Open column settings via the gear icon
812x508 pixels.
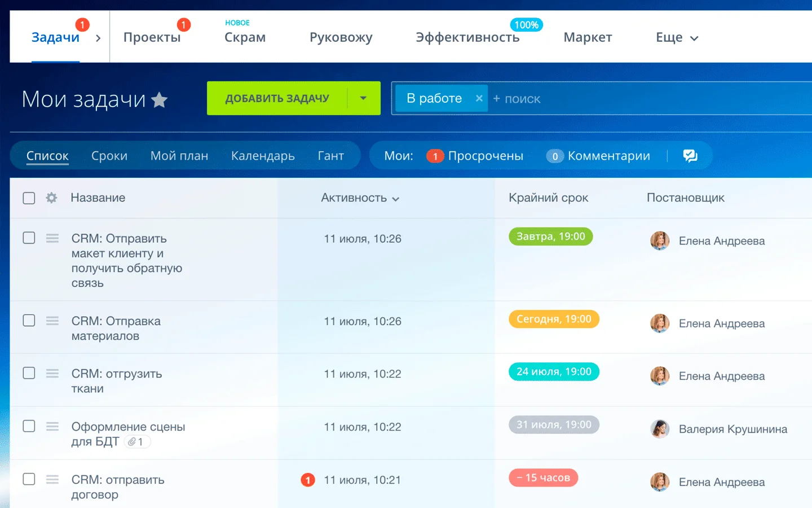coord(51,198)
